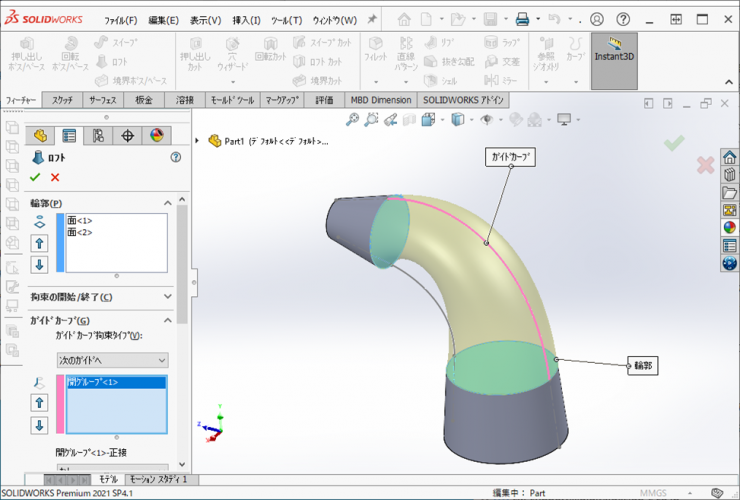740x500 pixels.
Task: Open the DisplayManager color sphere tab
Action: [x=156, y=136]
